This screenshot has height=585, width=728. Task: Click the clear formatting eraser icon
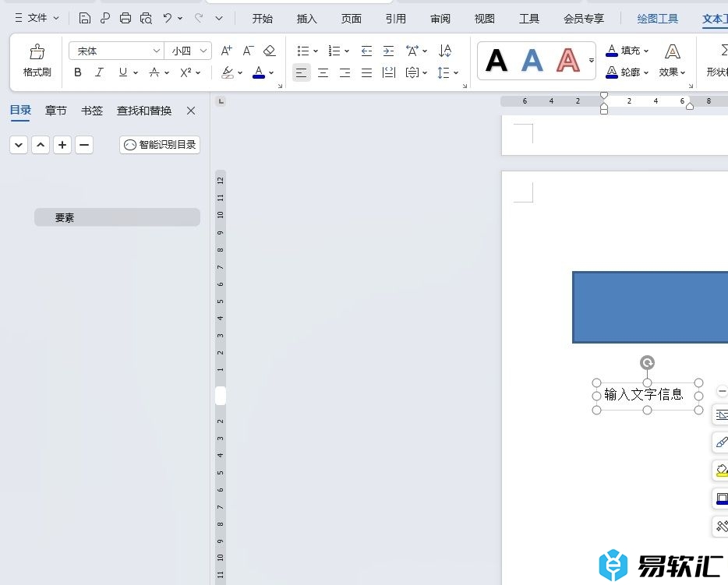270,51
